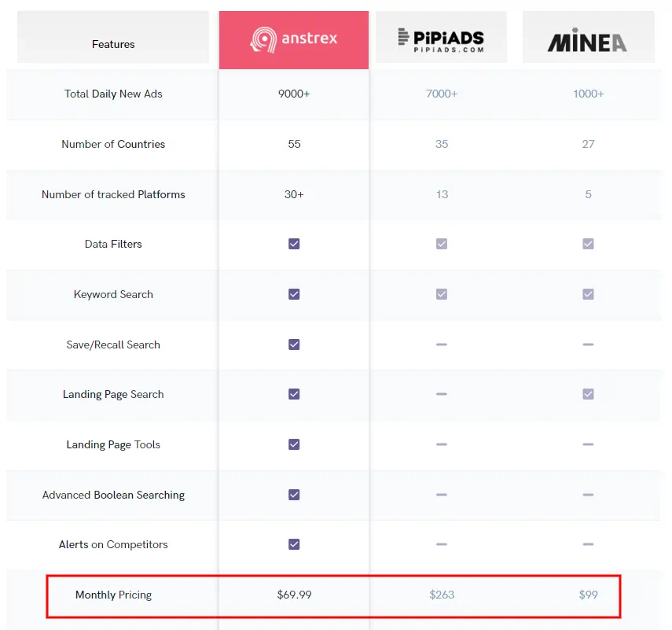Toggle Anstrex Landing Page Search checkbox
Viewport: 672px width, 630px height.
294,394
